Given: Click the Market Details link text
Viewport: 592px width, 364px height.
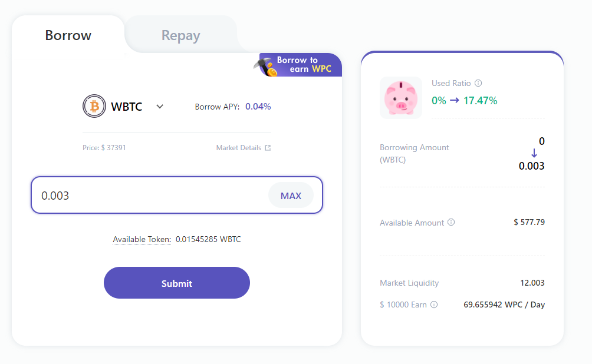Looking at the screenshot, I should coord(239,148).
